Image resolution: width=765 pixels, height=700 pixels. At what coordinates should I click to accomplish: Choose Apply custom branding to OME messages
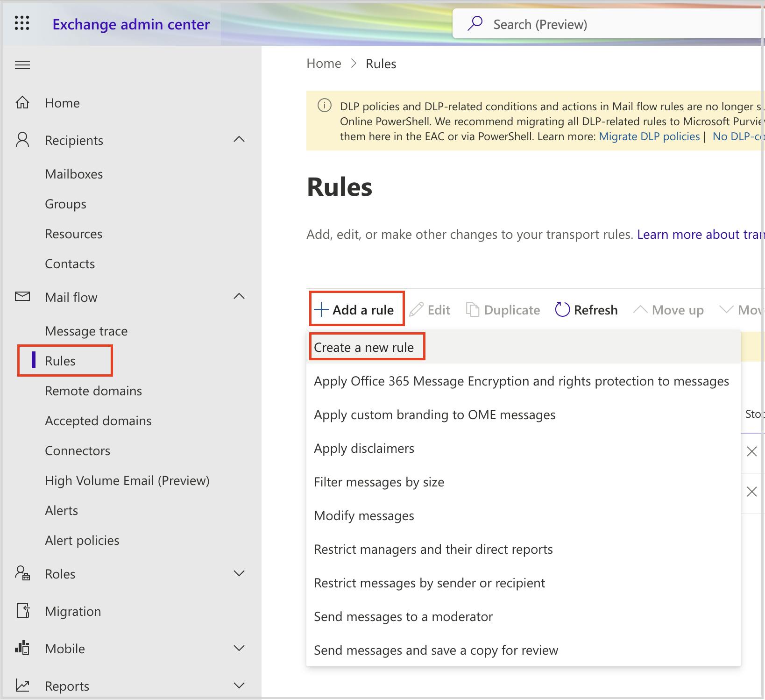click(x=523, y=414)
